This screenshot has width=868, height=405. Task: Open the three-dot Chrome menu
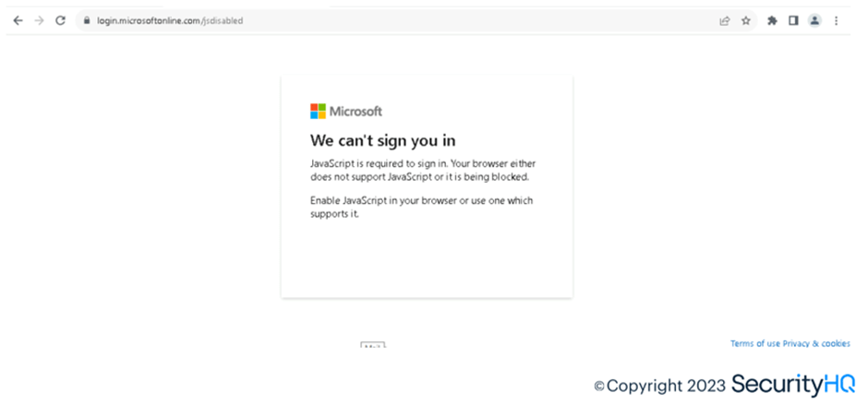[837, 20]
